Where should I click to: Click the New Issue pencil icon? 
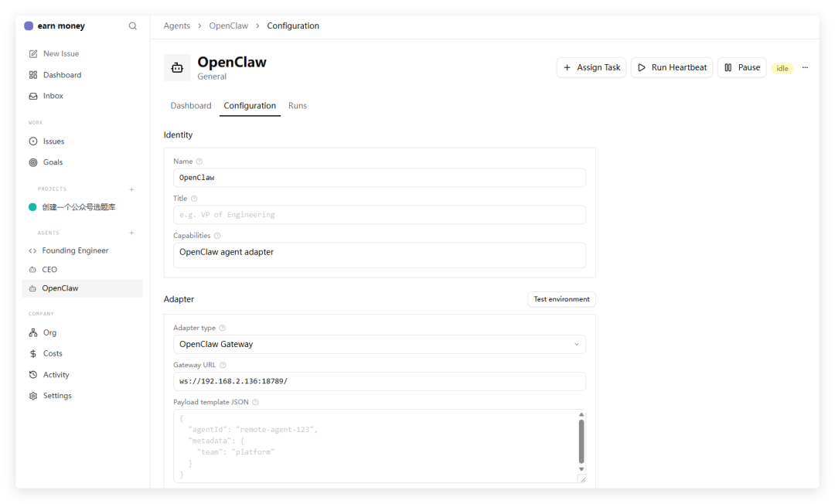tap(33, 54)
